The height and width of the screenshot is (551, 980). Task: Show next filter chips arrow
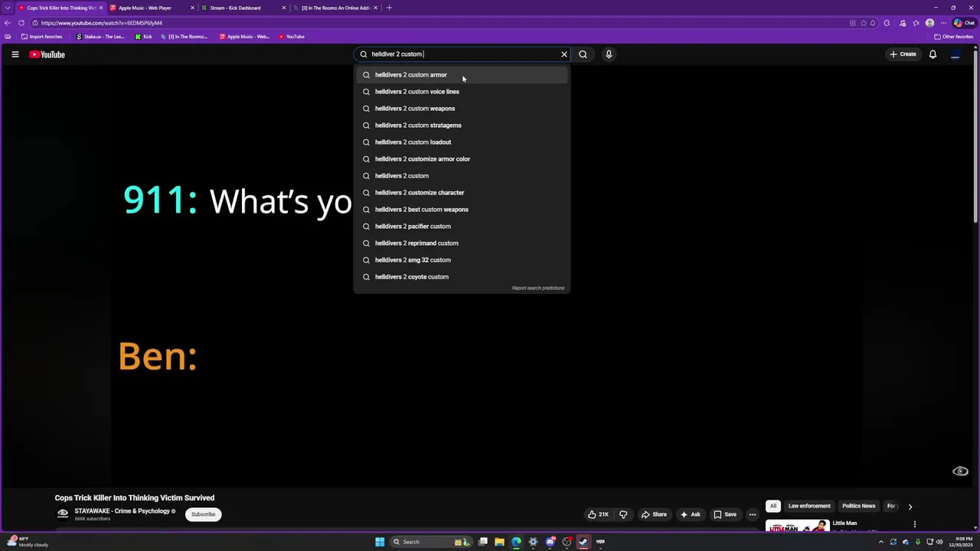[x=910, y=506]
